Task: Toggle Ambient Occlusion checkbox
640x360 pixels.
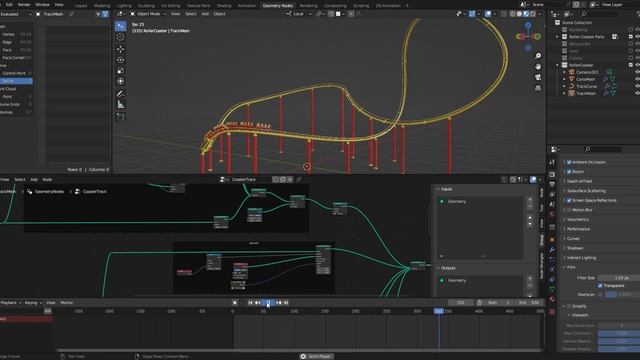Action: point(569,162)
